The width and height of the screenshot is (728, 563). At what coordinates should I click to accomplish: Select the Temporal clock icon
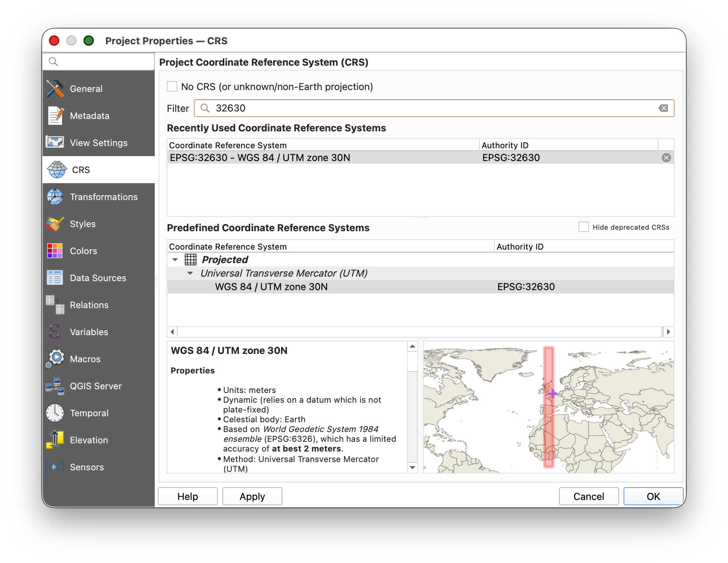pyautogui.click(x=55, y=413)
